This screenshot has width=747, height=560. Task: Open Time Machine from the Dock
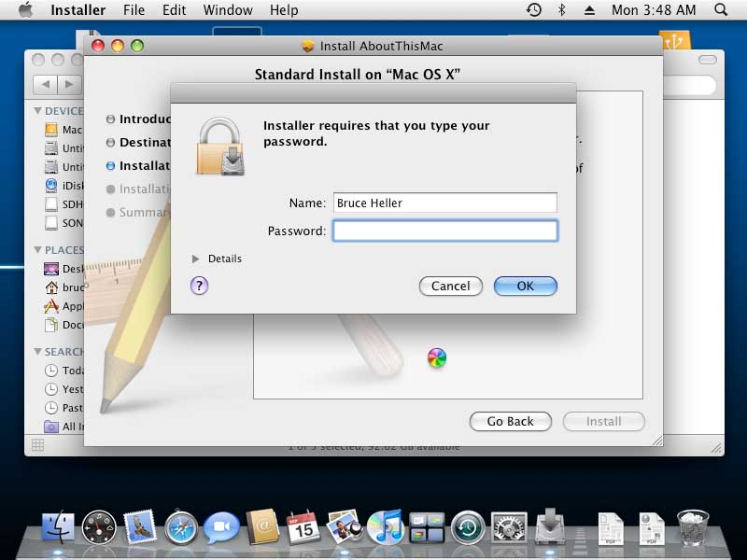[468, 527]
